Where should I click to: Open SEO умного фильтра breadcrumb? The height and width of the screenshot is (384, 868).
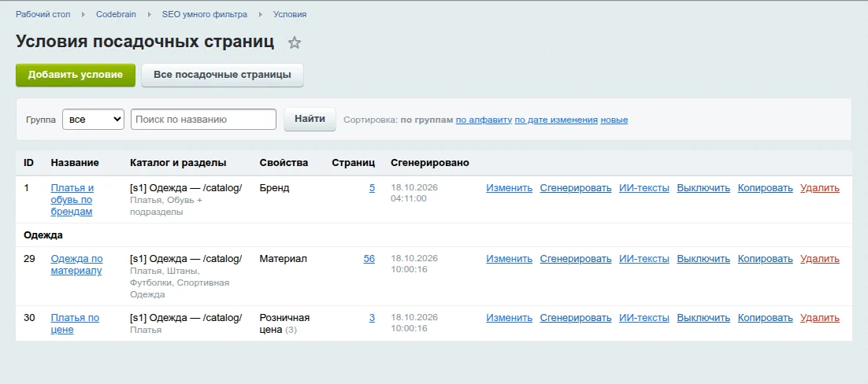pos(204,14)
